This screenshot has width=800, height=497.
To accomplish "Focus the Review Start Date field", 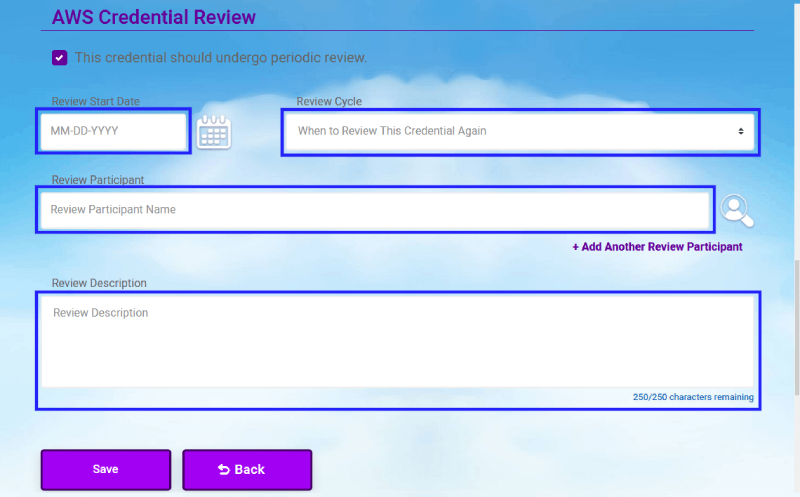I will tap(113, 131).
